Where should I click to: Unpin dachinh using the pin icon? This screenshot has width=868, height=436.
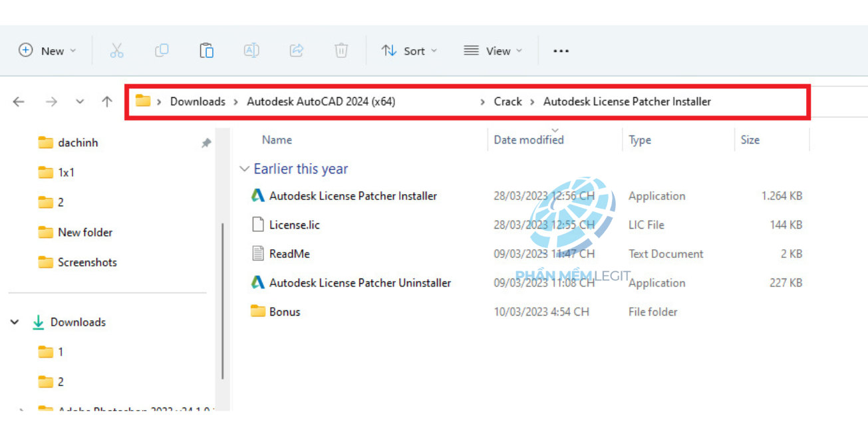pos(206,143)
